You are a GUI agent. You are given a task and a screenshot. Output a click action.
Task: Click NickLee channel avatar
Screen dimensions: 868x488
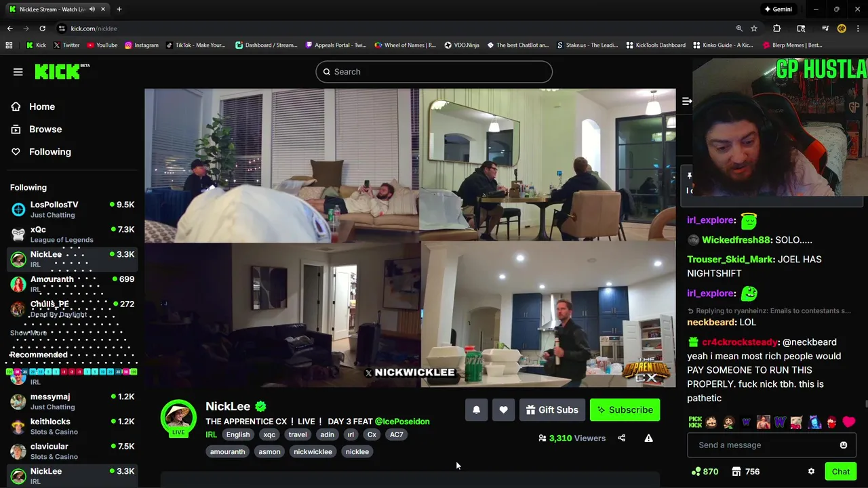point(178,418)
